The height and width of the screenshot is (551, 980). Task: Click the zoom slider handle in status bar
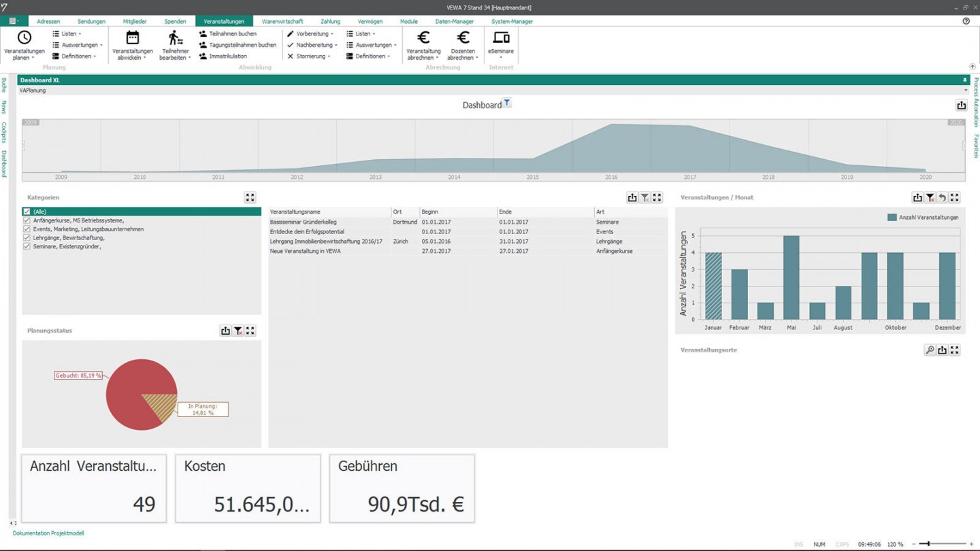[928, 544]
